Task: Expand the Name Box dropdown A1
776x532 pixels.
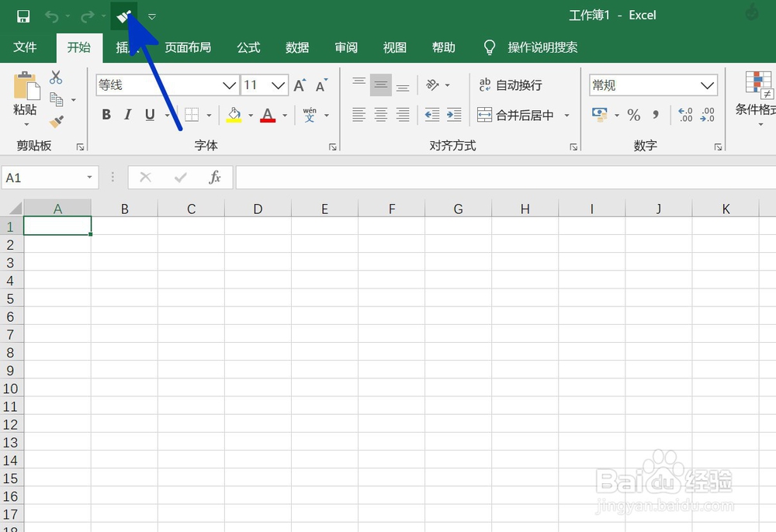Action: [x=89, y=178]
